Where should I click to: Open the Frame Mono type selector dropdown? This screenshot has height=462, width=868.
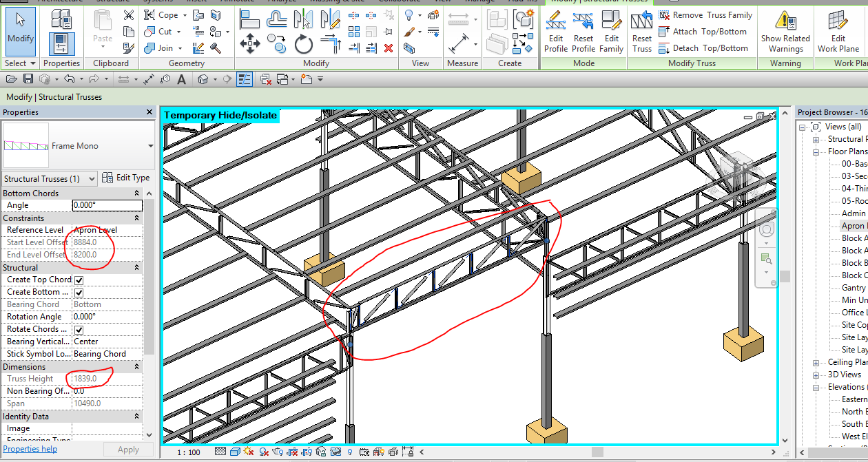tap(150, 146)
